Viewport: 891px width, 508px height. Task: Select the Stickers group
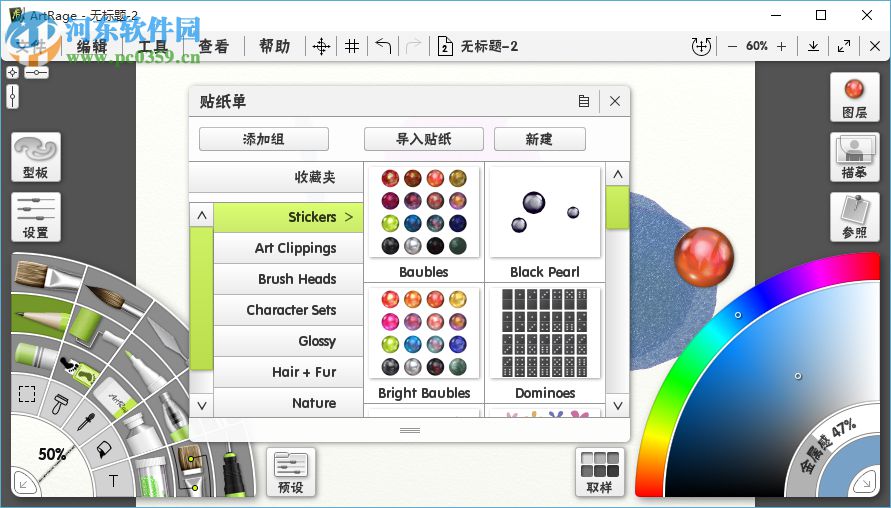(288, 217)
